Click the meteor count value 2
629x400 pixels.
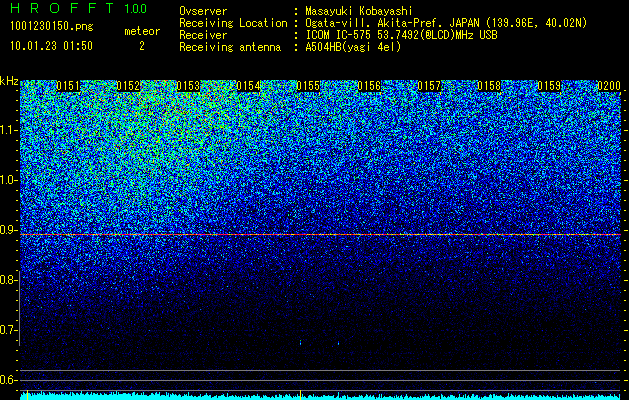(x=142, y=46)
